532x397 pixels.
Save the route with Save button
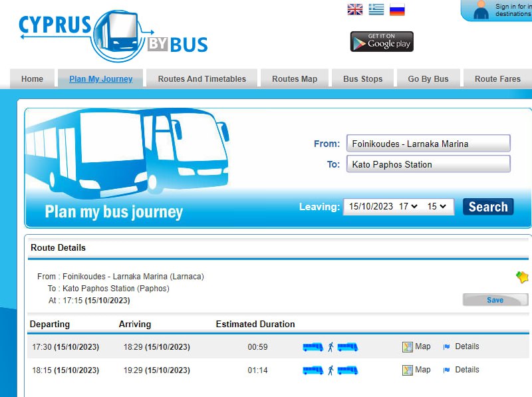click(495, 300)
